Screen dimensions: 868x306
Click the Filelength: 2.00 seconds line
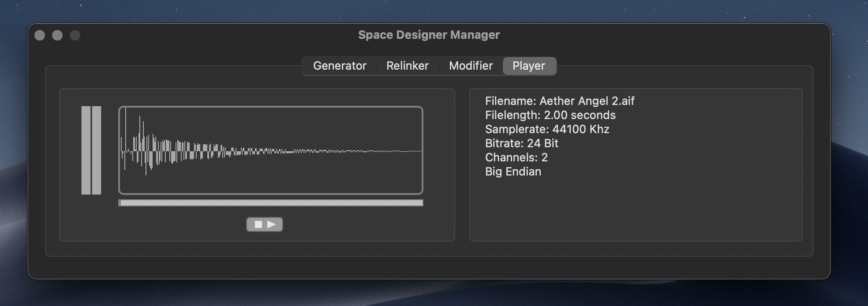[x=550, y=115]
